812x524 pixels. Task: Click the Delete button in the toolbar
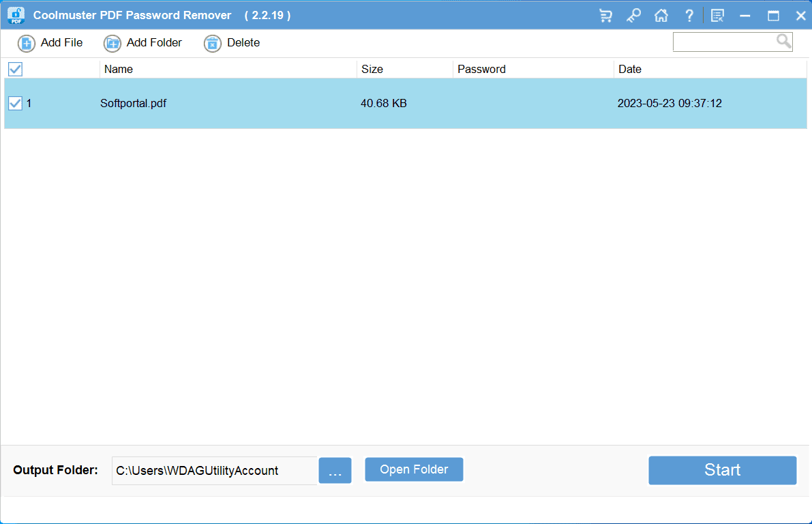[x=232, y=43]
